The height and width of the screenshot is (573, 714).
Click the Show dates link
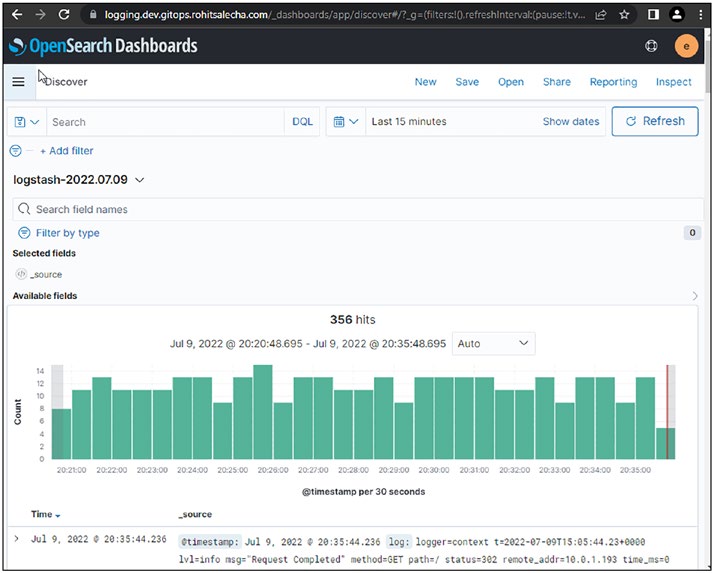(x=571, y=122)
